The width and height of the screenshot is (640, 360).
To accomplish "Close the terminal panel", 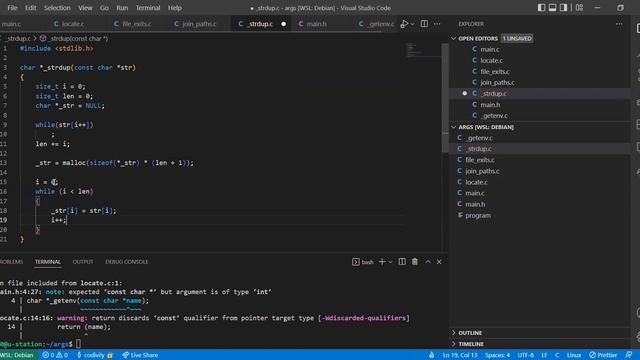I will 439,262.
